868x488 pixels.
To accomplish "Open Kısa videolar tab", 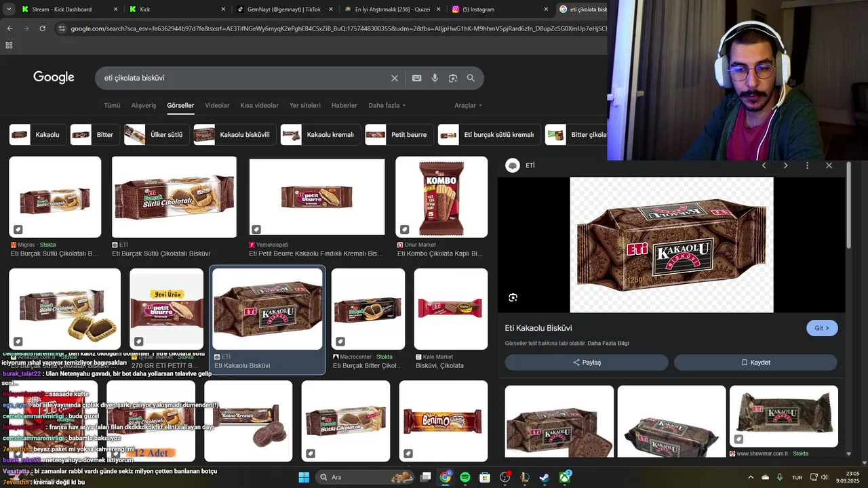I will click(260, 106).
